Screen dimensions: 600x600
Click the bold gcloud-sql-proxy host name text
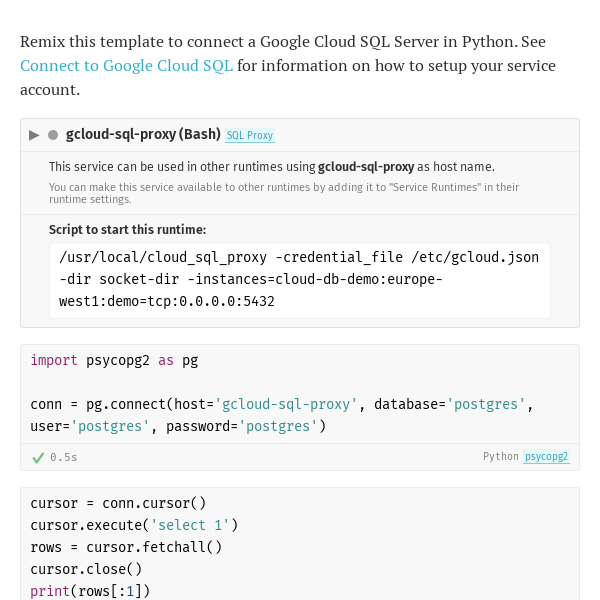[x=366, y=167]
